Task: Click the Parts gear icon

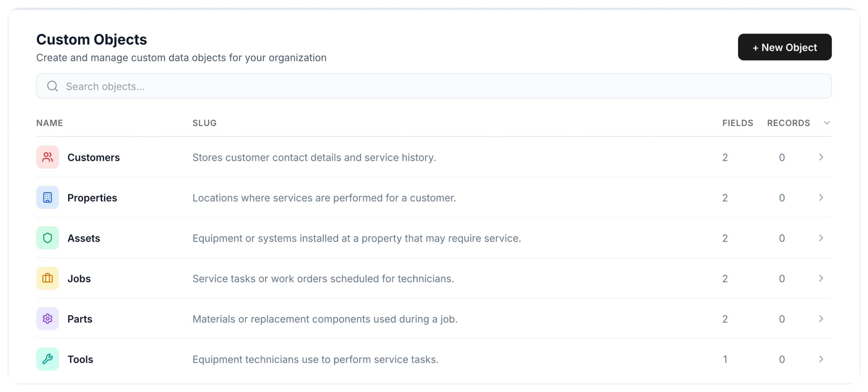Action: (47, 318)
